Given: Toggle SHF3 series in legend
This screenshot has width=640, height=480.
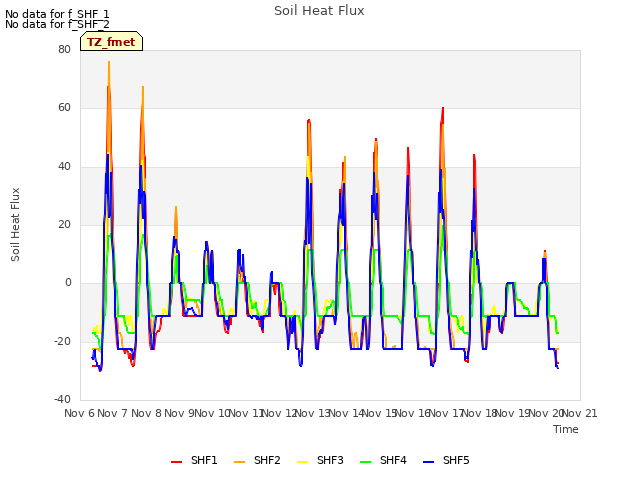Looking at the screenshot, I should [320, 460].
